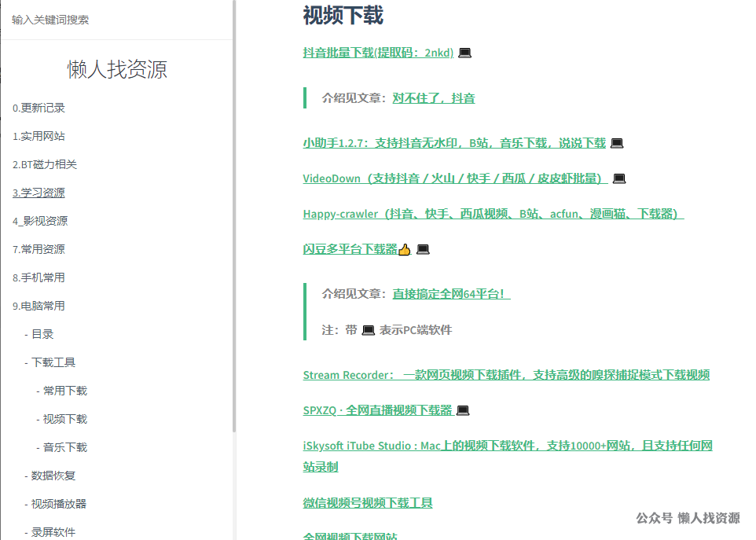Open 小助手1.2.7 download link
This screenshot has width=756, height=540.
point(454,143)
